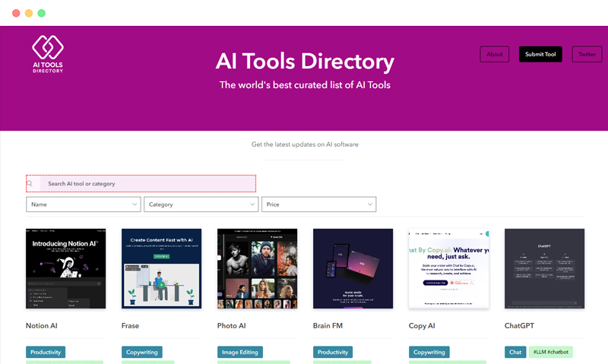Open the Copy AI preview thumbnail
This screenshot has height=364, width=608.
448,269
